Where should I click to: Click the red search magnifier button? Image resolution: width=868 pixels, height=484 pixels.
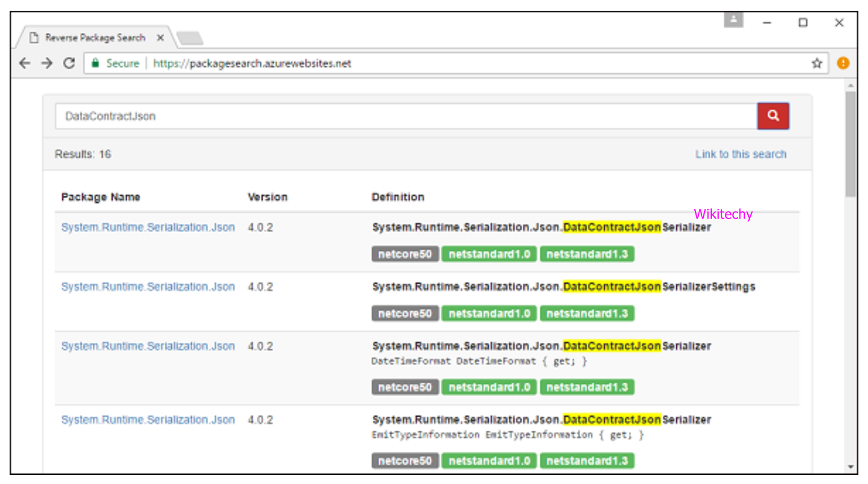(x=773, y=116)
